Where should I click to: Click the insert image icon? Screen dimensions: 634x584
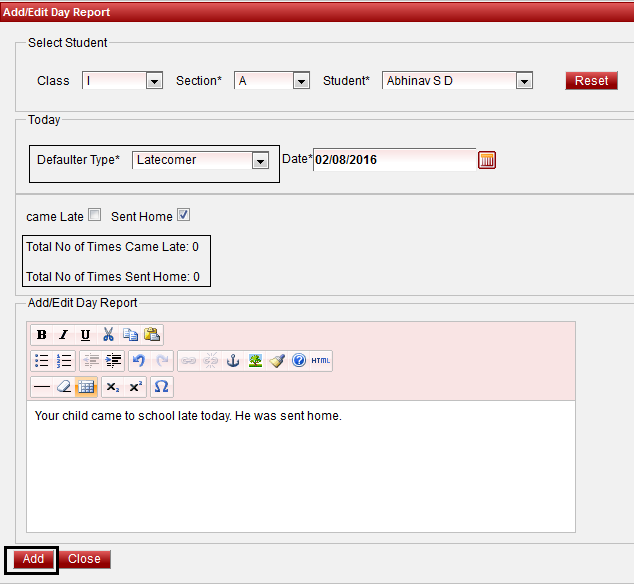(x=255, y=361)
